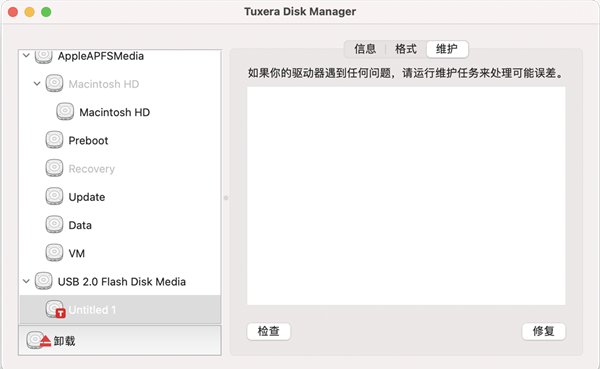
Task: Select the USB 2.0 Flash Disk Media text
Action: coord(122,282)
